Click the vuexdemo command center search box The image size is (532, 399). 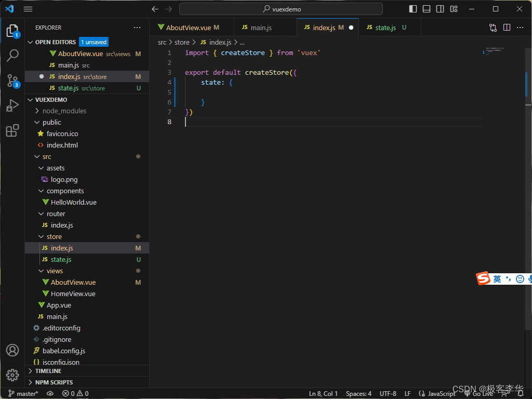point(281,9)
